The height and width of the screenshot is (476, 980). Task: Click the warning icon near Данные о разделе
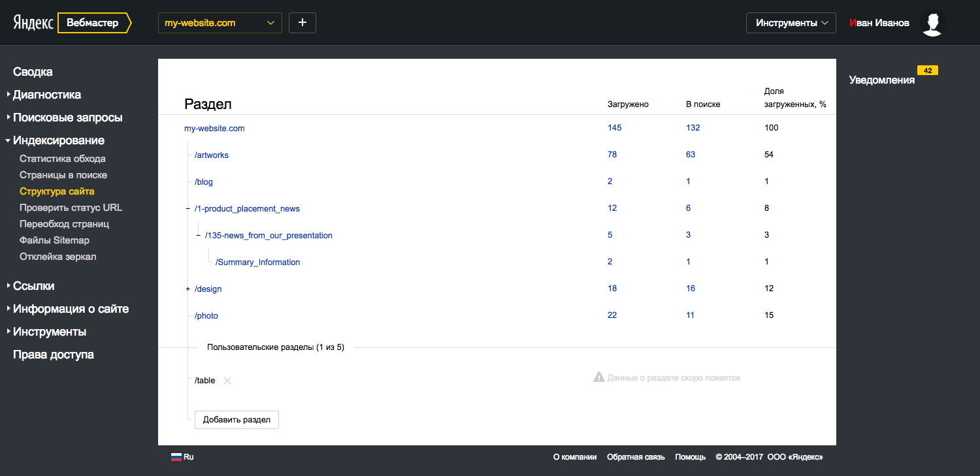coord(598,377)
